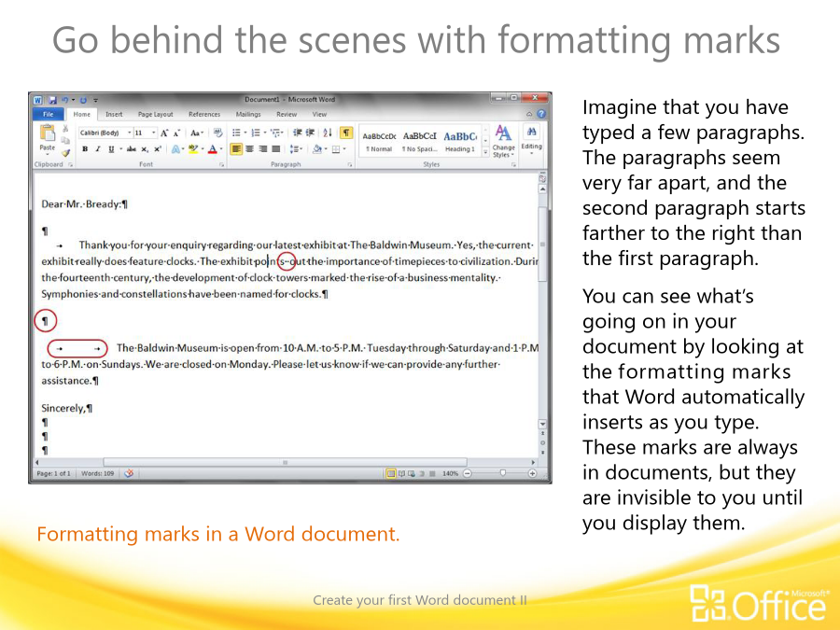Switch to the Insert tab
Image resolution: width=840 pixels, height=630 pixels.
click(x=114, y=114)
